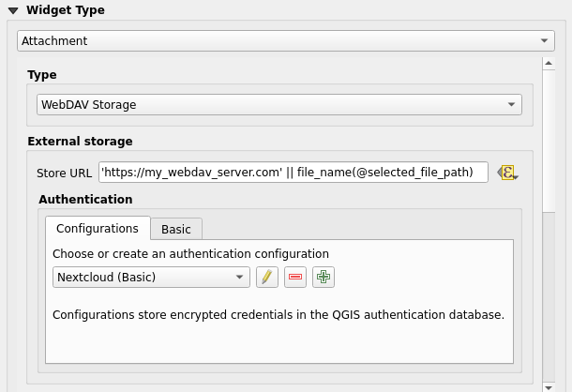Add a new authentication configuration
Viewport: 572px width, 392px height.
click(x=324, y=277)
